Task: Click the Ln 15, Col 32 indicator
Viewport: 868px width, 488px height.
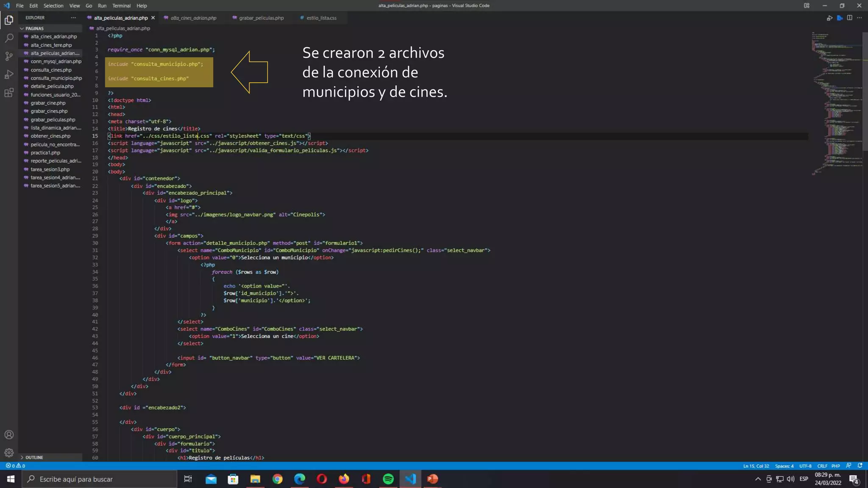Action: pos(756,466)
